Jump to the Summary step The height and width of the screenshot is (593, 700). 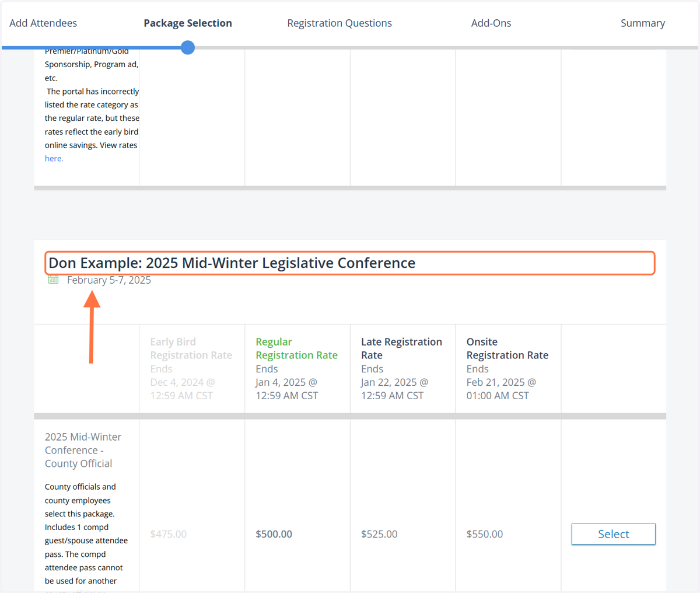coord(643,23)
